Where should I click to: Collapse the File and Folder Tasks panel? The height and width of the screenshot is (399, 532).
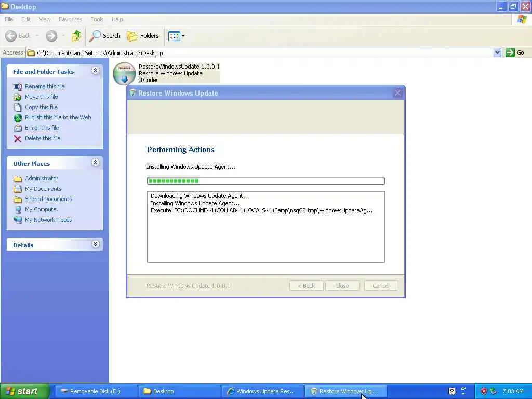click(96, 71)
